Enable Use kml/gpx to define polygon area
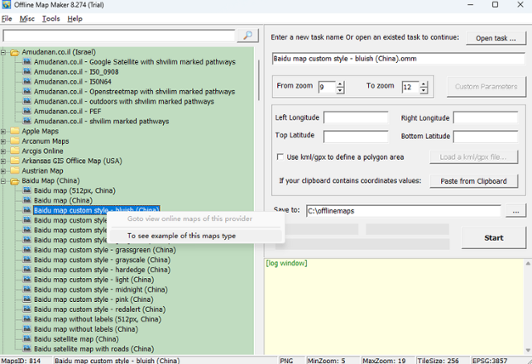The width and height of the screenshot is (532, 364). point(280,157)
